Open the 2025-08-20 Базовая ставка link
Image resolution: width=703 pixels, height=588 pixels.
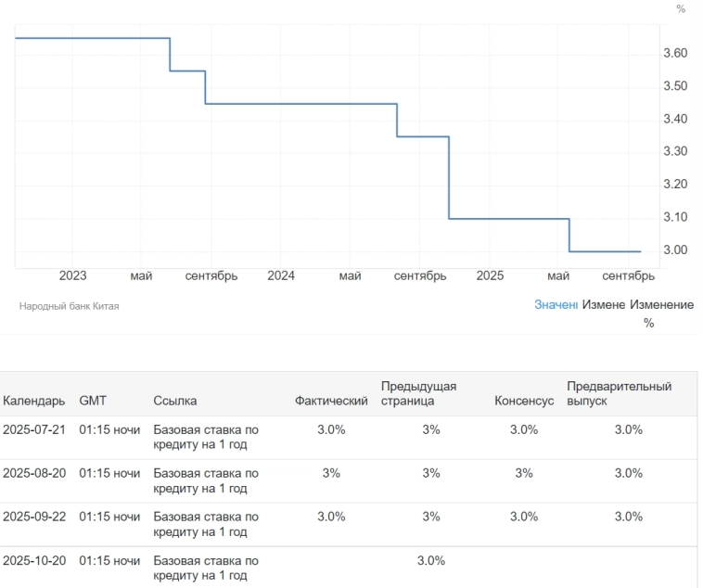click(206, 480)
